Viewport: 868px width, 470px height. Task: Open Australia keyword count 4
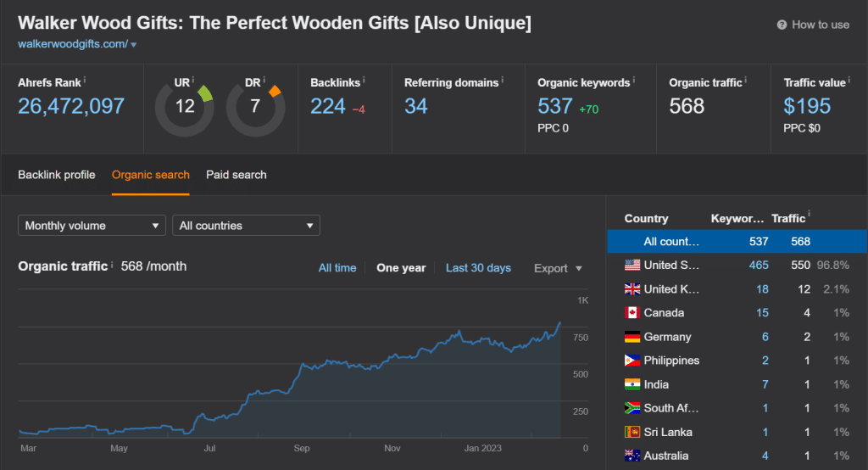[x=765, y=456]
